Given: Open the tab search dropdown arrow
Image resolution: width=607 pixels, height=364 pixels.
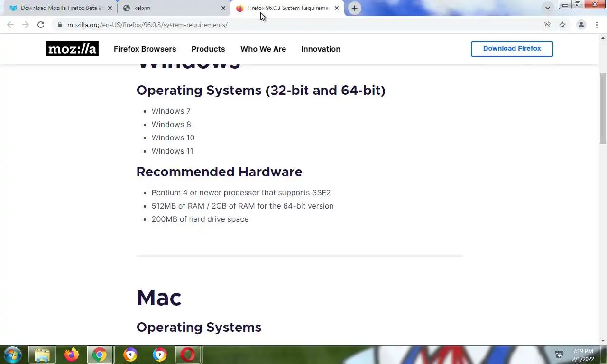Looking at the screenshot, I should point(548,8).
